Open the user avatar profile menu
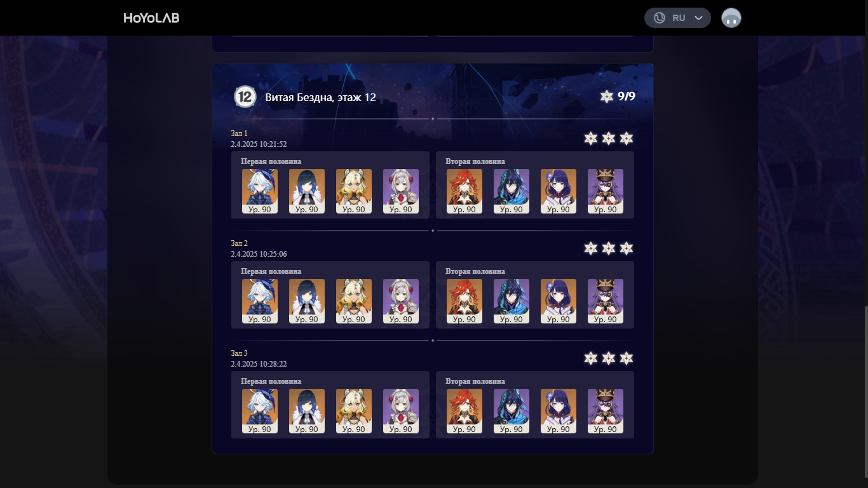The width and height of the screenshot is (868, 488). [731, 18]
